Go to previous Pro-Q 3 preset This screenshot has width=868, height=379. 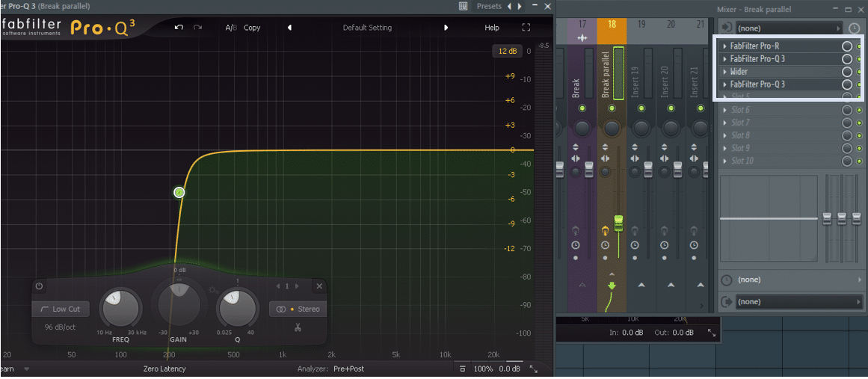coord(289,28)
